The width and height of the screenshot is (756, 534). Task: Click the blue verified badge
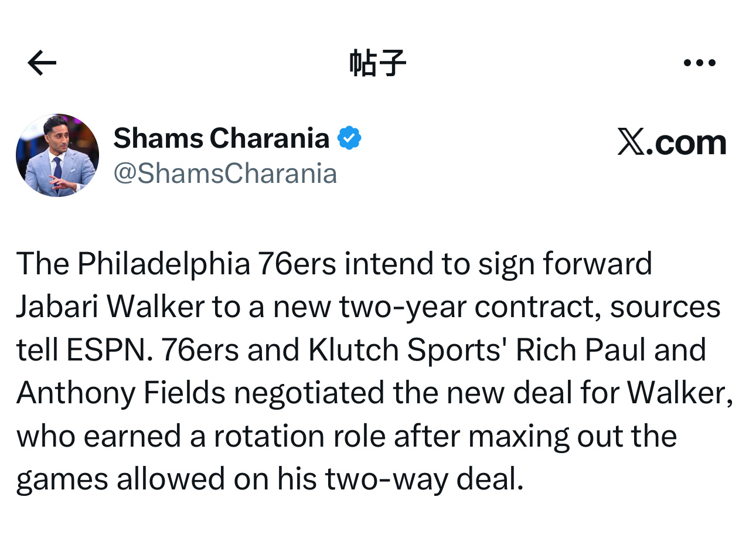click(x=349, y=138)
